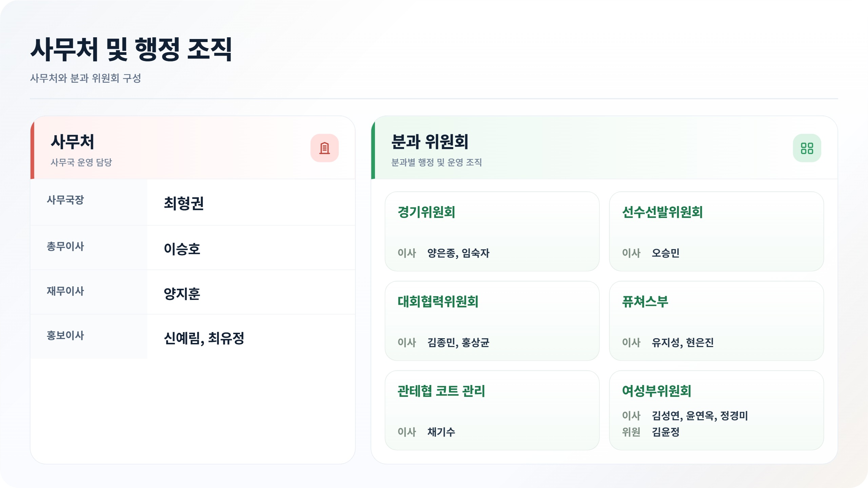This screenshot has width=868, height=488.
Task: Click the 사무국장 row label
Action: (65, 200)
